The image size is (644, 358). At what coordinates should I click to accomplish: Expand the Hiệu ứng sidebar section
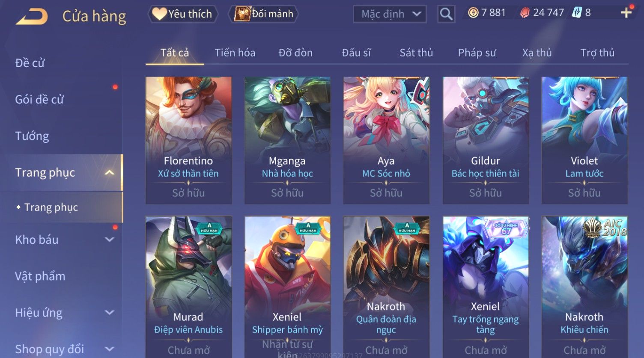click(x=110, y=313)
